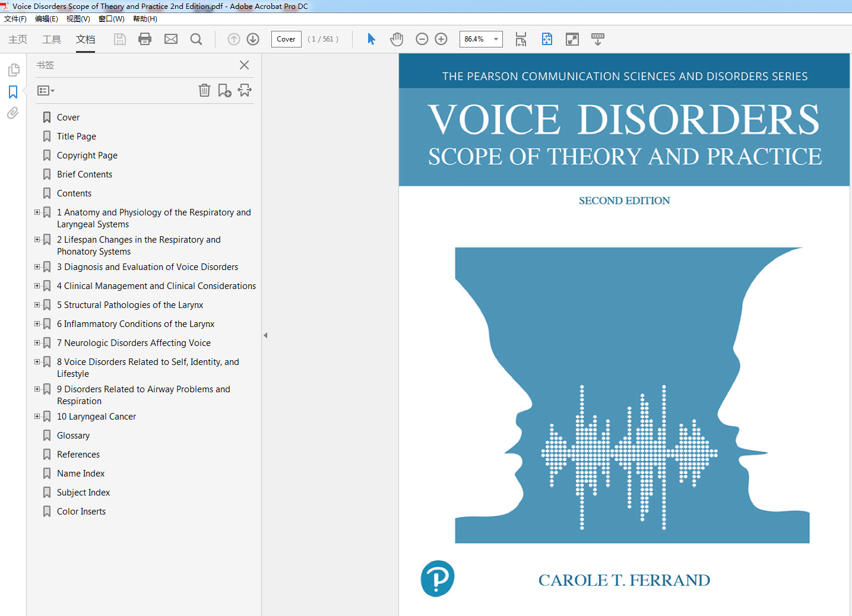Expand chapter 9 Airway Problems bookmark
852x616 pixels.
coord(37,389)
